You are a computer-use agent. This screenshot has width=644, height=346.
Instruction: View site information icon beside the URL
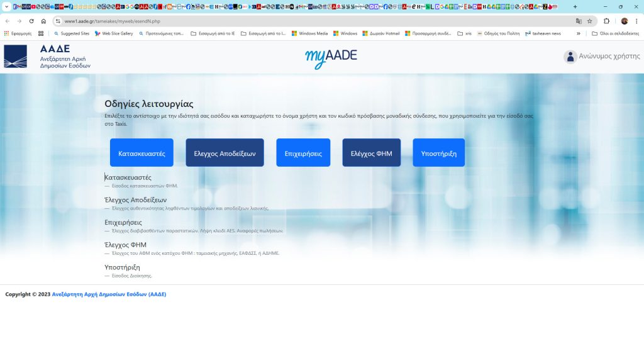[58, 21]
